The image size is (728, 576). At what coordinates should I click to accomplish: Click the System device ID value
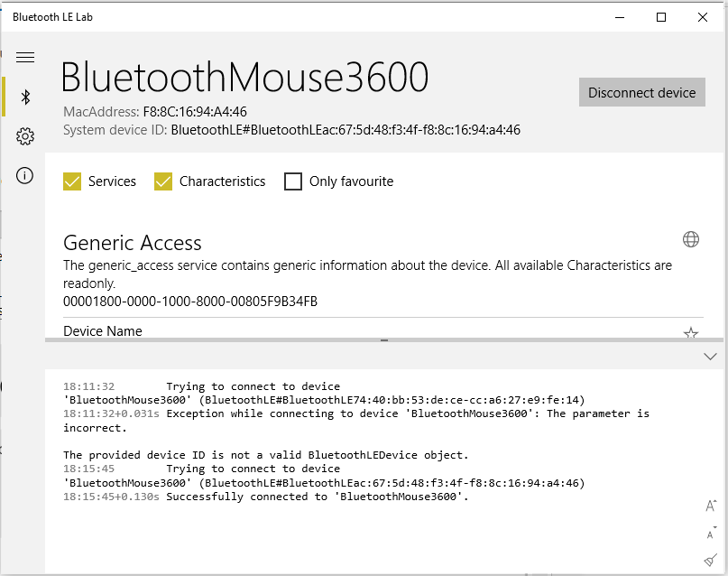tap(346, 130)
